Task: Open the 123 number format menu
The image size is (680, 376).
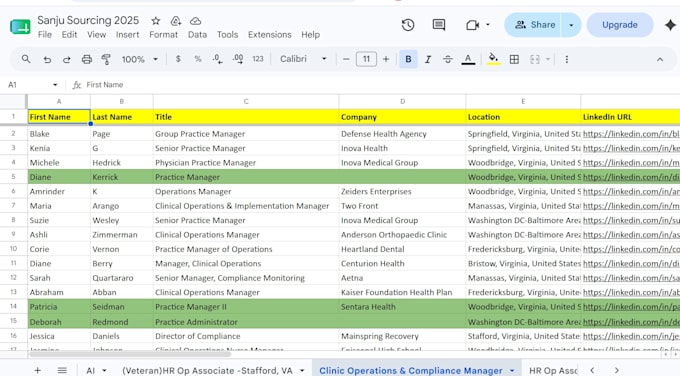Action: click(258, 59)
